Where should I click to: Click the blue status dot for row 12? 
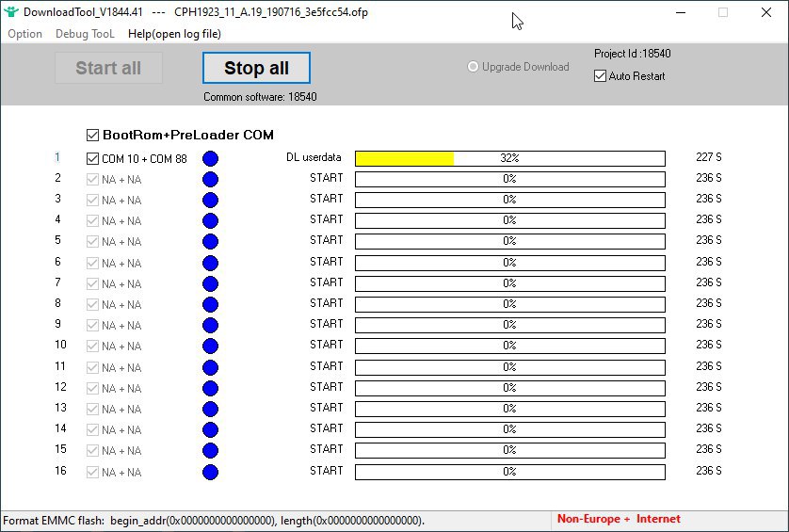click(210, 388)
